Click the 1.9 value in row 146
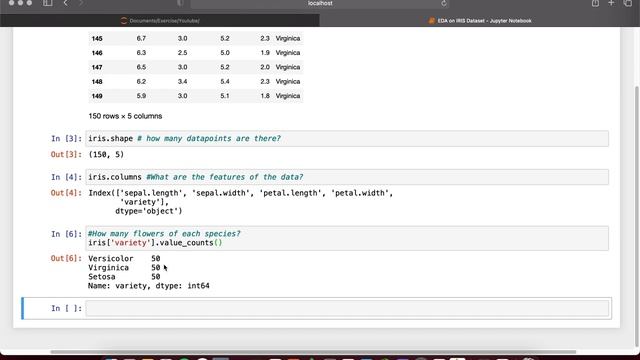This screenshot has height=360, width=640. (265, 53)
